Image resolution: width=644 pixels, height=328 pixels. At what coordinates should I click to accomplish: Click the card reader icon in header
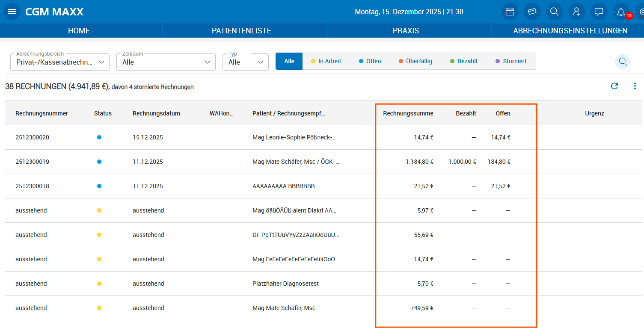pyautogui.click(x=532, y=12)
